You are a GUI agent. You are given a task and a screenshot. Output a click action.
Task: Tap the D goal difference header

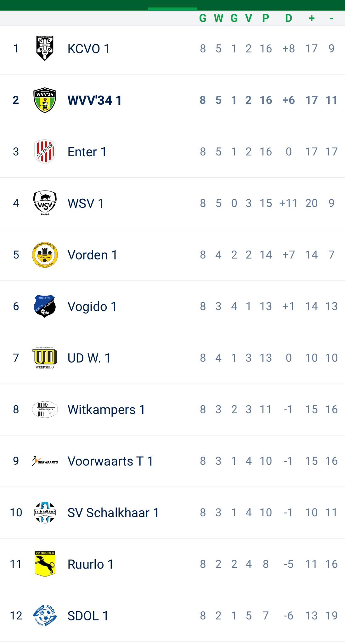[289, 18]
